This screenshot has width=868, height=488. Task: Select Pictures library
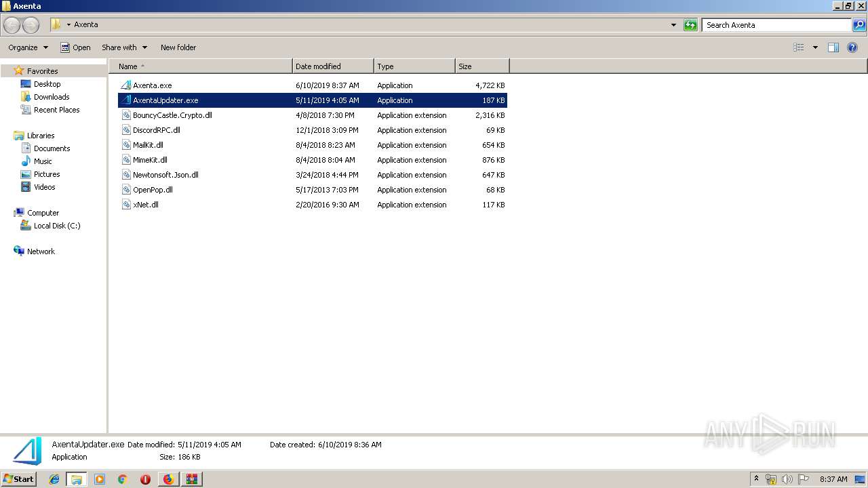coord(47,174)
